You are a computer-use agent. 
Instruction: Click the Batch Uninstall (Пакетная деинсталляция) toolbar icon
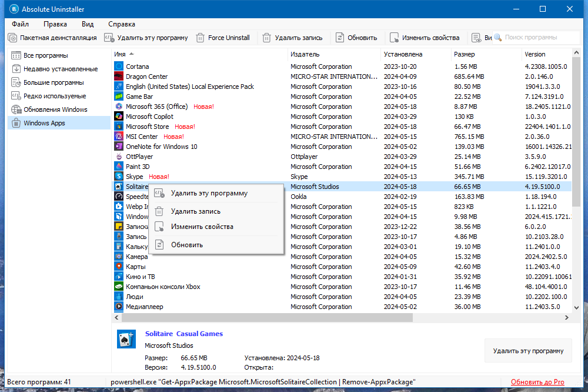pyautogui.click(x=13, y=38)
